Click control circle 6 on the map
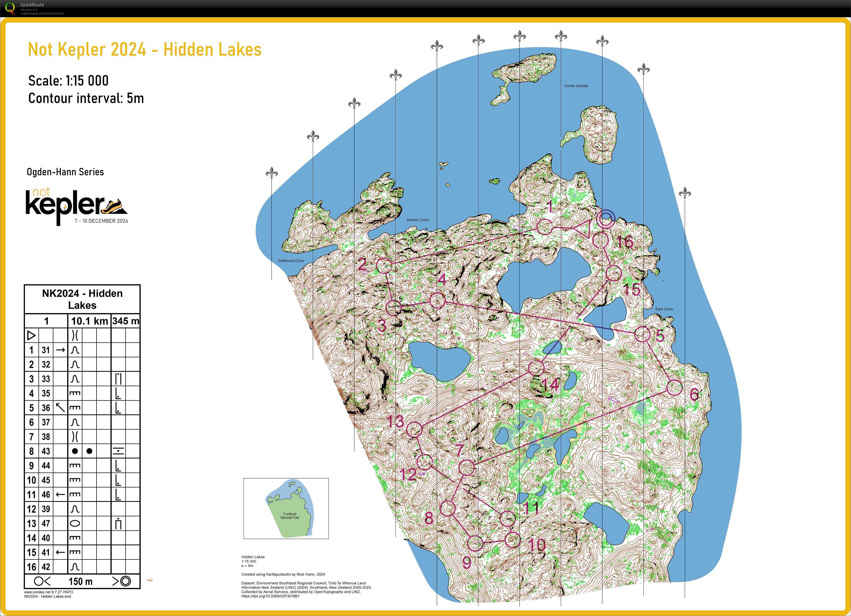The width and height of the screenshot is (851, 616). (x=674, y=387)
